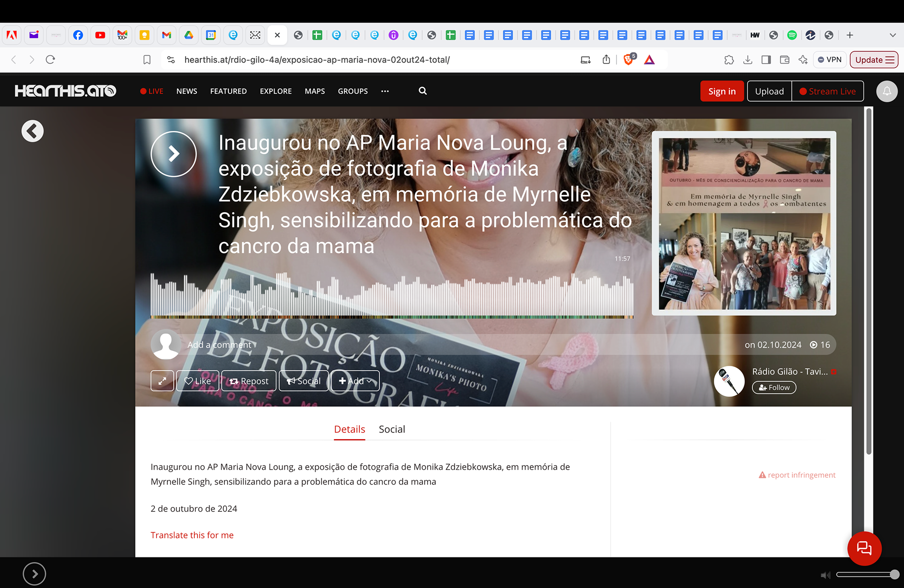904x588 pixels.
Task: Bookmark the page with the bookmark icon
Action: pos(147,60)
